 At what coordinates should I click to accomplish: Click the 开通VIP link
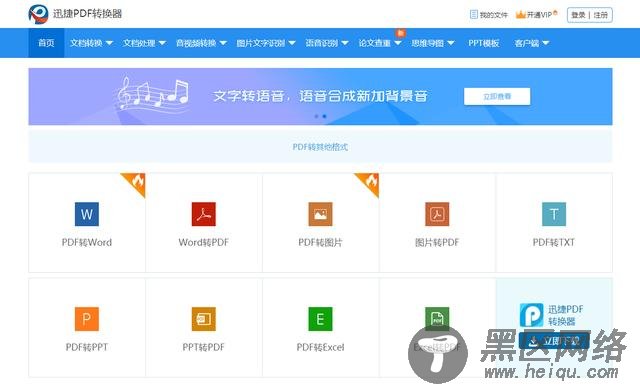539,15
